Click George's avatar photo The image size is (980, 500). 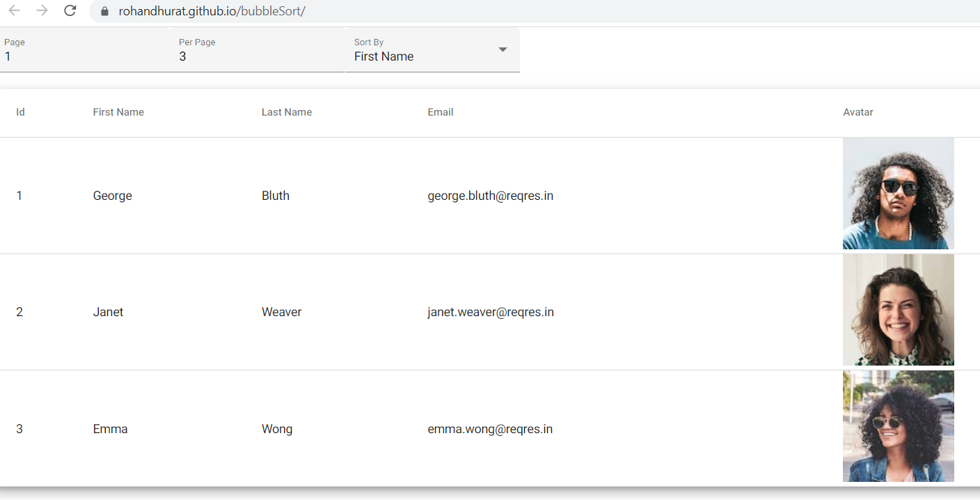898,194
